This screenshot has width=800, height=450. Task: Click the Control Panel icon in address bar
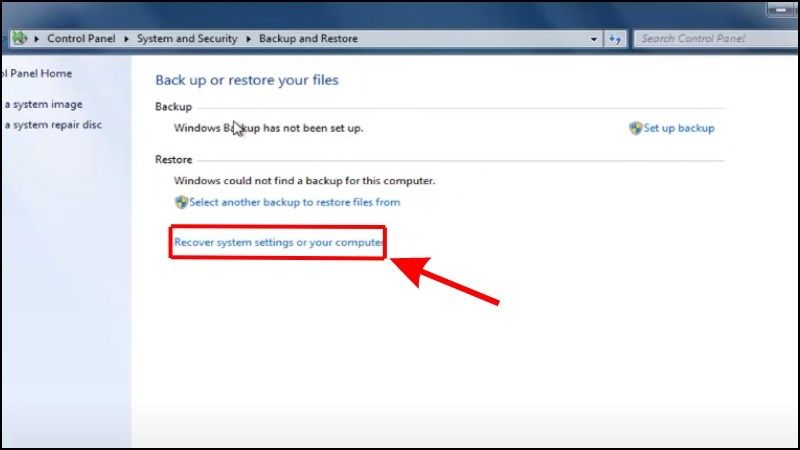[x=20, y=38]
